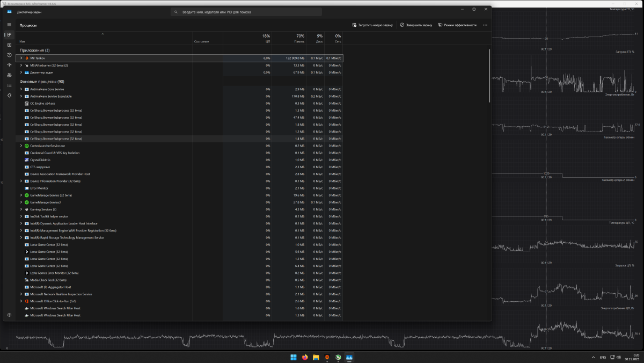644x363 pixels.
Task: Expand Antimalware Service Executable row
Action: tap(21, 96)
